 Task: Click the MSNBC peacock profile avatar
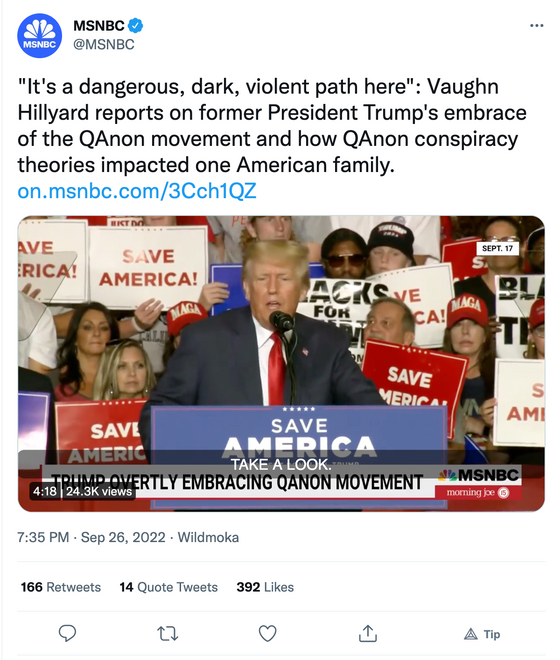[x=40, y=35]
